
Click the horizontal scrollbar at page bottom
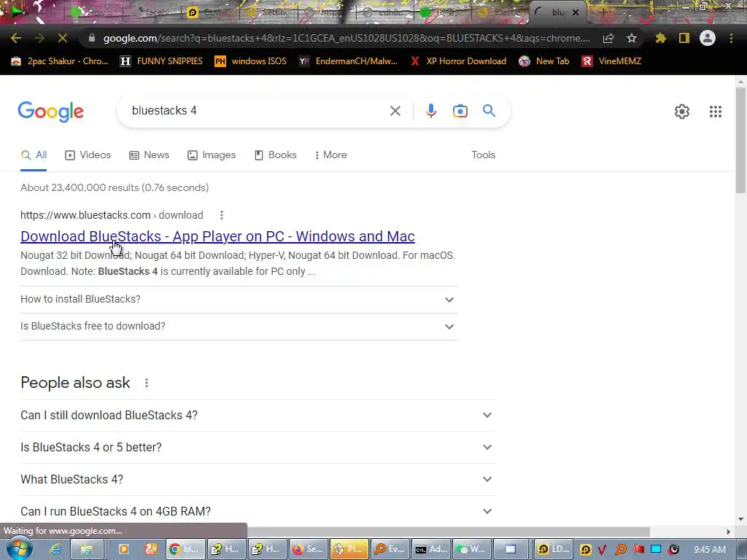click(x=449, y=532)
